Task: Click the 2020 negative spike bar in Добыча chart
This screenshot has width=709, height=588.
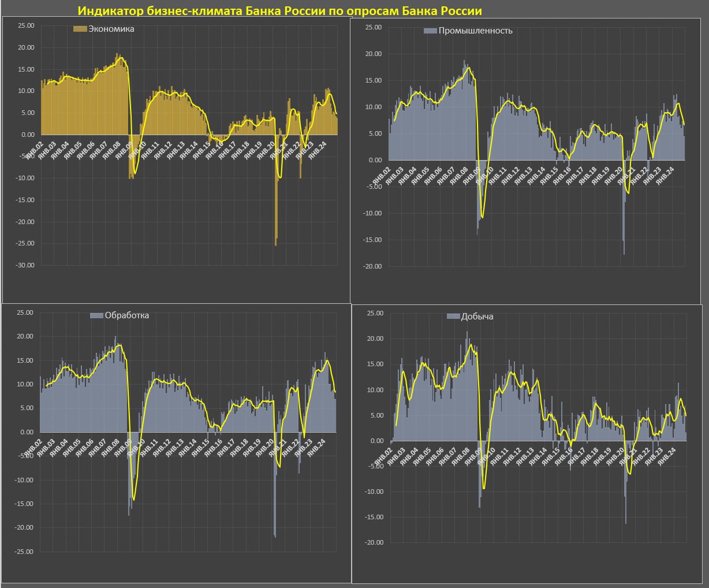Action: (626, 508)
